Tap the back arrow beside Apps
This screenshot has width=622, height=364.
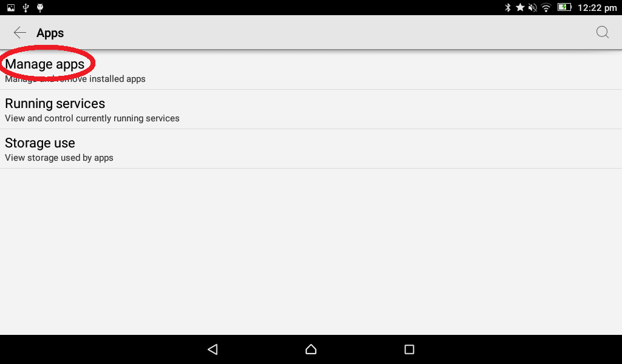click(x=20, y=33)
